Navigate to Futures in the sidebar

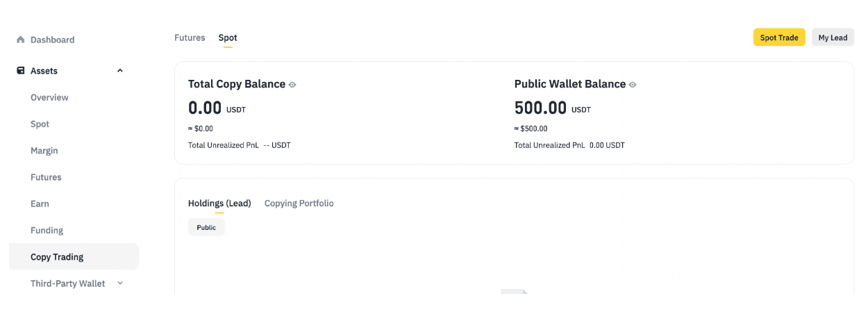pos(46,177)
